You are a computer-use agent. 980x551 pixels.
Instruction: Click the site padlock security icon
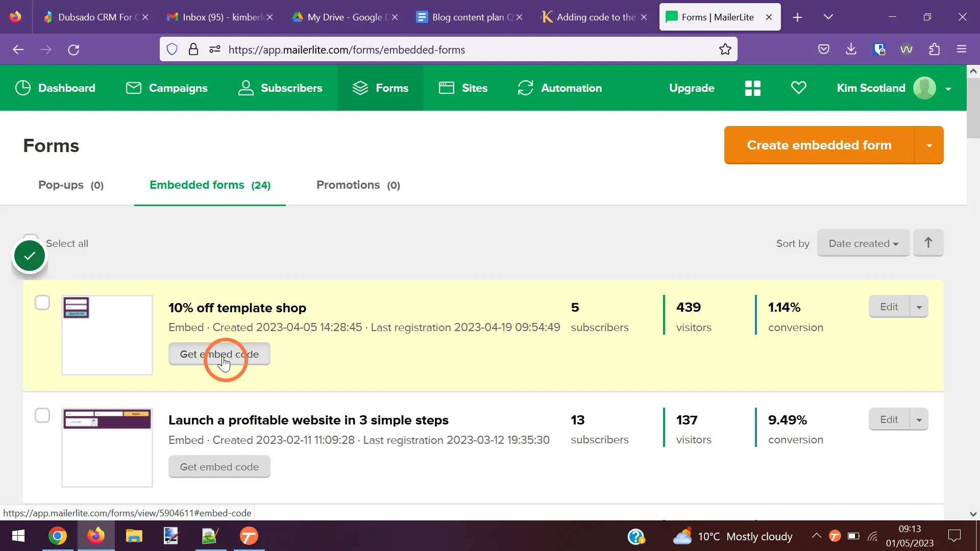point(193,49)
